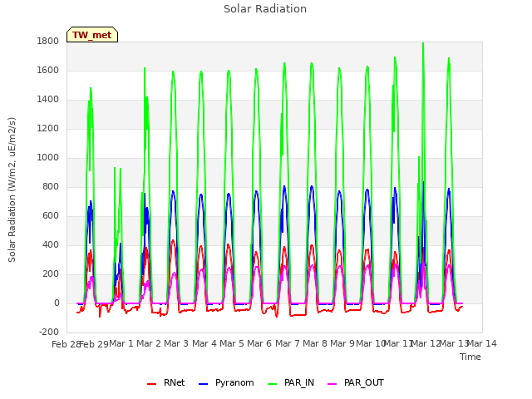Click the Mar 14 x-axis date label
Screen dimensions: 532x399
[x=482, y=343]
